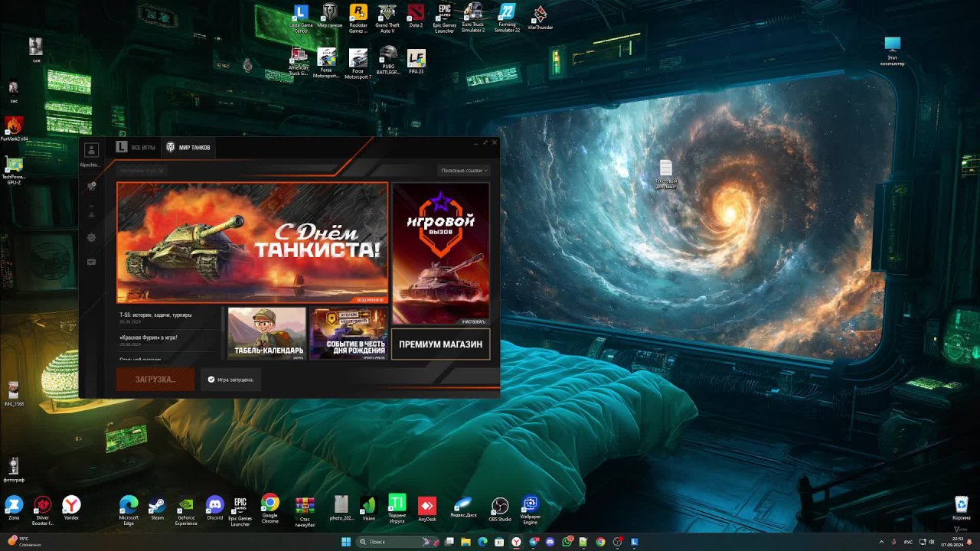The image size is (980, 551).
Task: Click the Игра запущена status message
Action: (x=230, y=380)
